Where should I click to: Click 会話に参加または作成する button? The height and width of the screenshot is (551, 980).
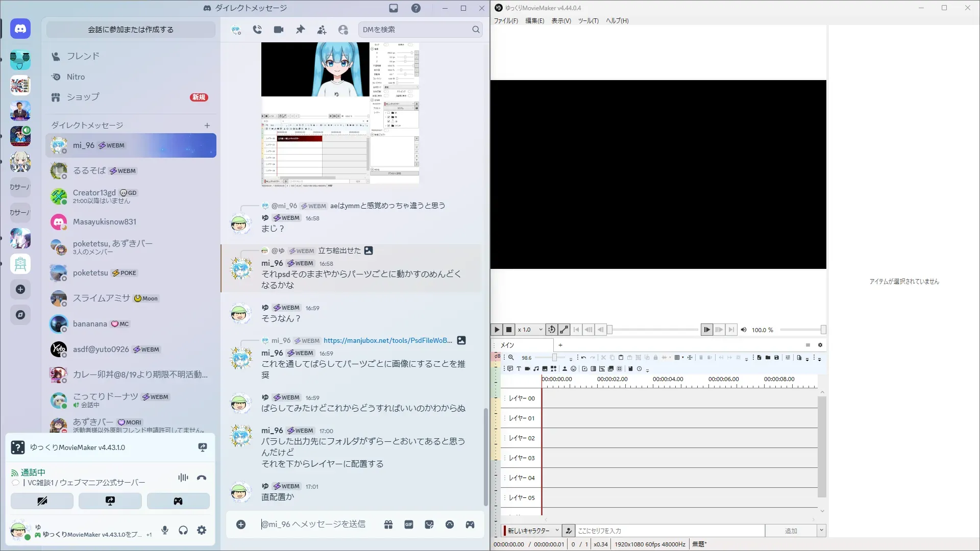coord(131,30)
